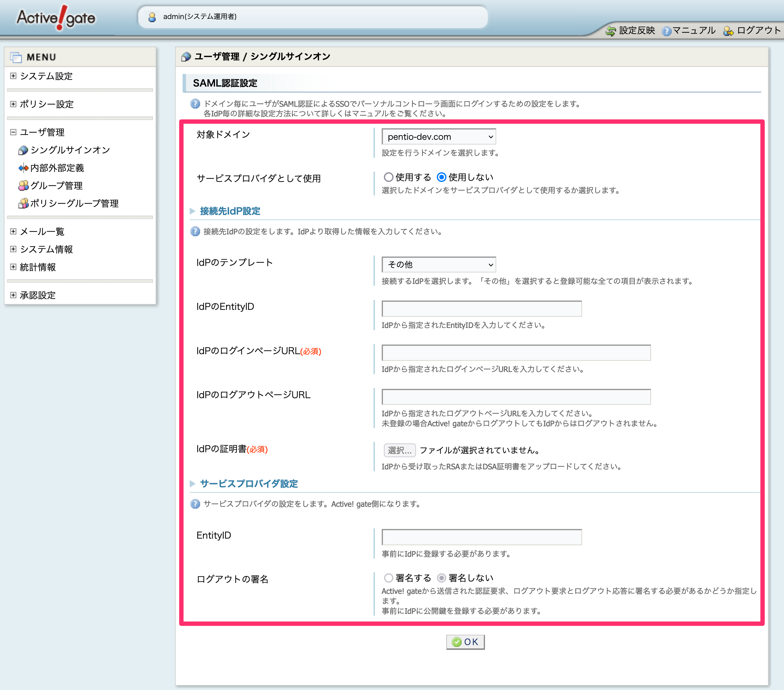The width and height of the screenshot is (784, 690).
Task: Click メール一覧 menu label
Action: [x=42, y=231]
